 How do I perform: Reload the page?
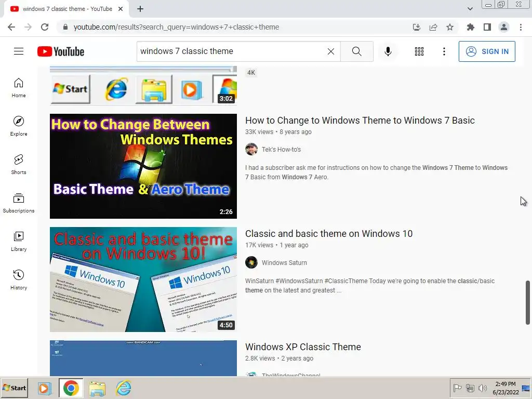pos(45,27)
